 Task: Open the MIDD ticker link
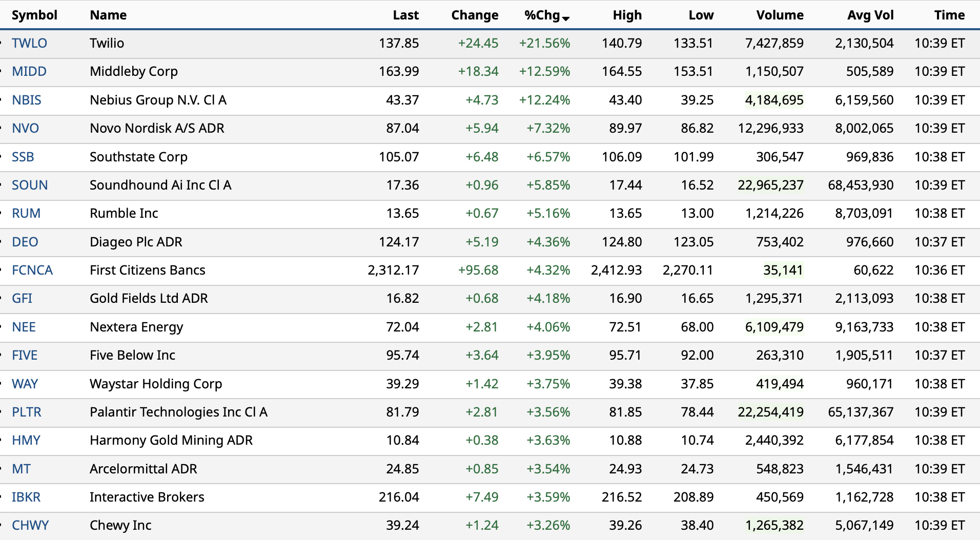(29, 71)
